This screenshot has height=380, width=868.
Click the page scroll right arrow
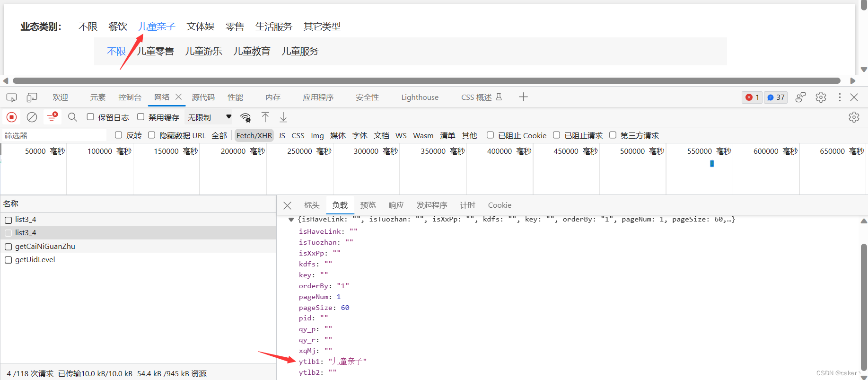pyautogui.click(x=853, y=81)
